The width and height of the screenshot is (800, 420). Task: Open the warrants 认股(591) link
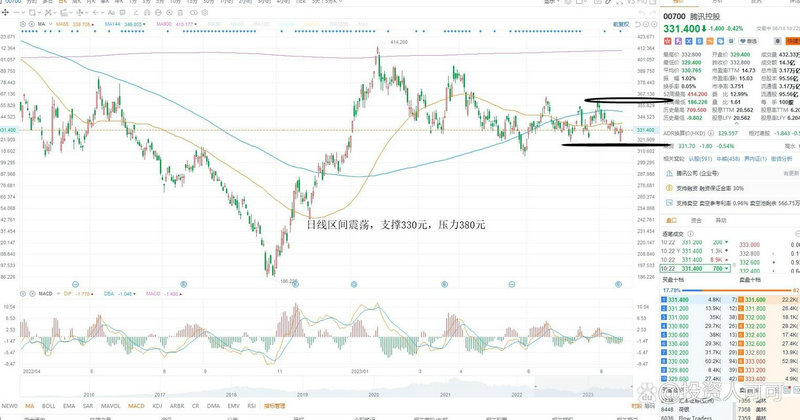[x=700, y=159]
